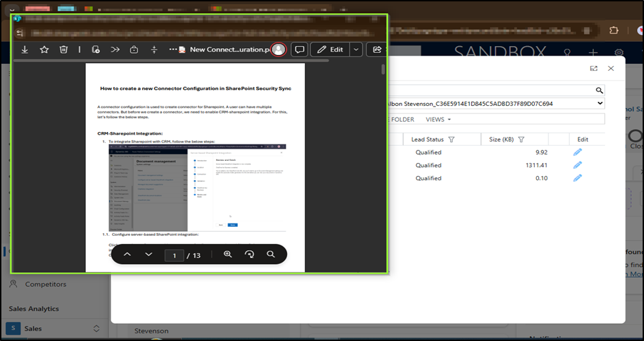Viewport: 644px width, 341px height.
Task: Click the share icon beside Edit
Action: tap(377, 49)
